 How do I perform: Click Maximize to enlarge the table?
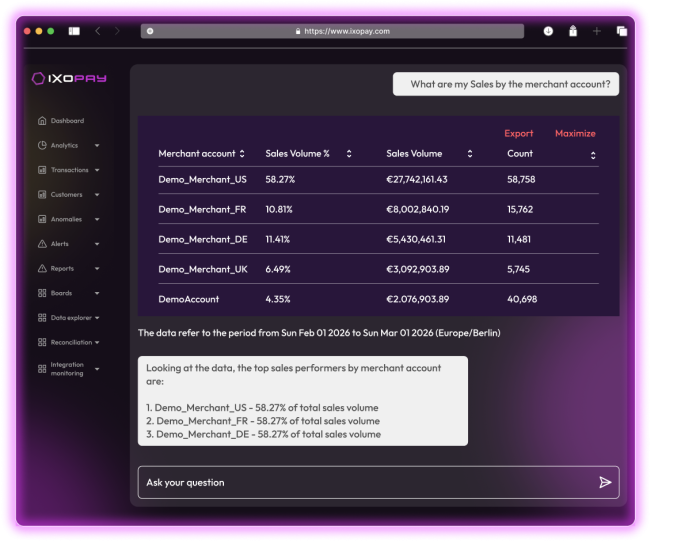point(575,133)
